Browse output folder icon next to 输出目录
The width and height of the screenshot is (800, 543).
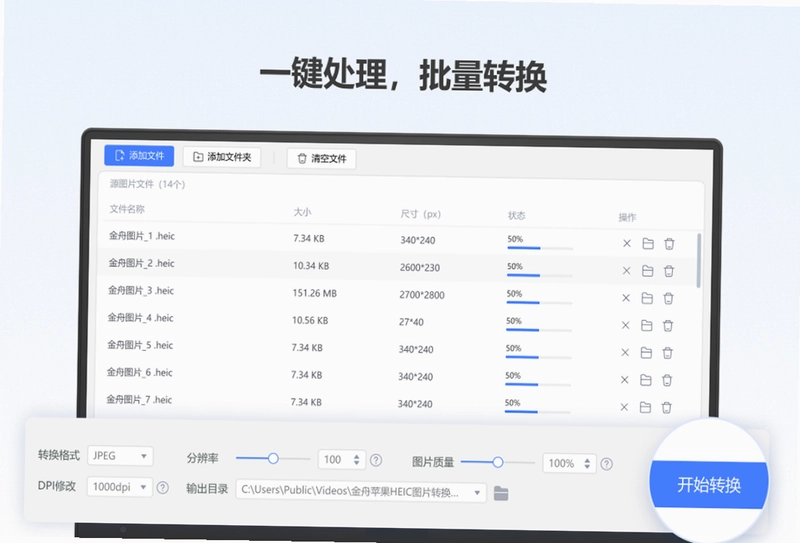pyautogui.click(x=501, y=493)
